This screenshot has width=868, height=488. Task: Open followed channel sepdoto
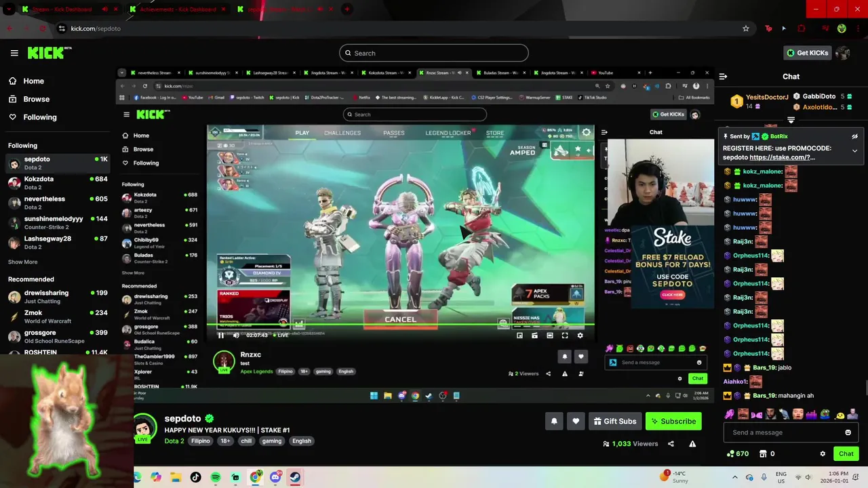(58, 163)
